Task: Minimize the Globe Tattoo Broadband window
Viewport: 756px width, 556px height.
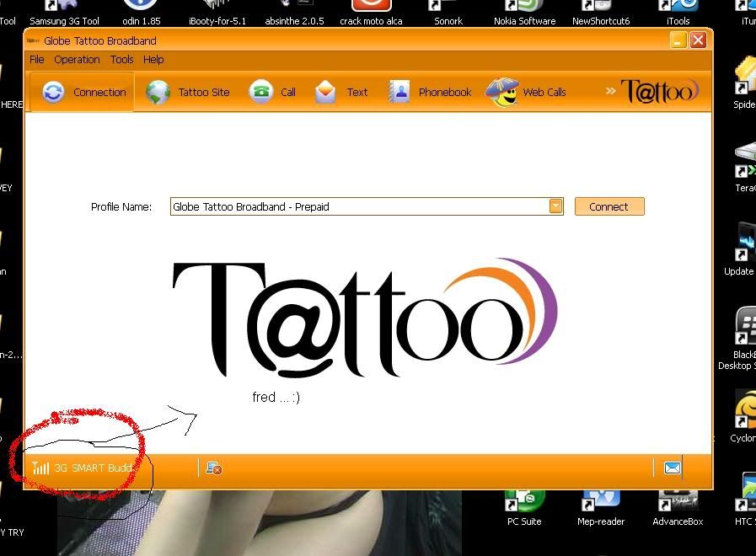Action: 678,40
